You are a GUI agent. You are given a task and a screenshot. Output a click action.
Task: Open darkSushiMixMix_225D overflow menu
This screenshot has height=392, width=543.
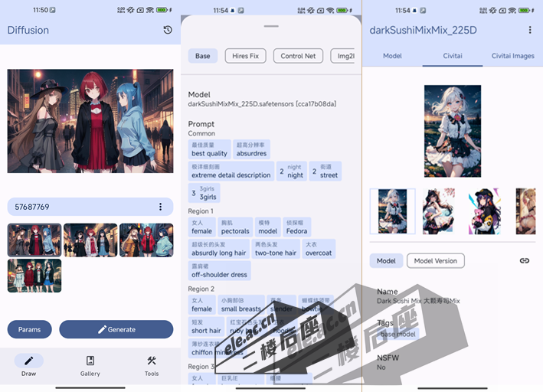pos(530,30)
